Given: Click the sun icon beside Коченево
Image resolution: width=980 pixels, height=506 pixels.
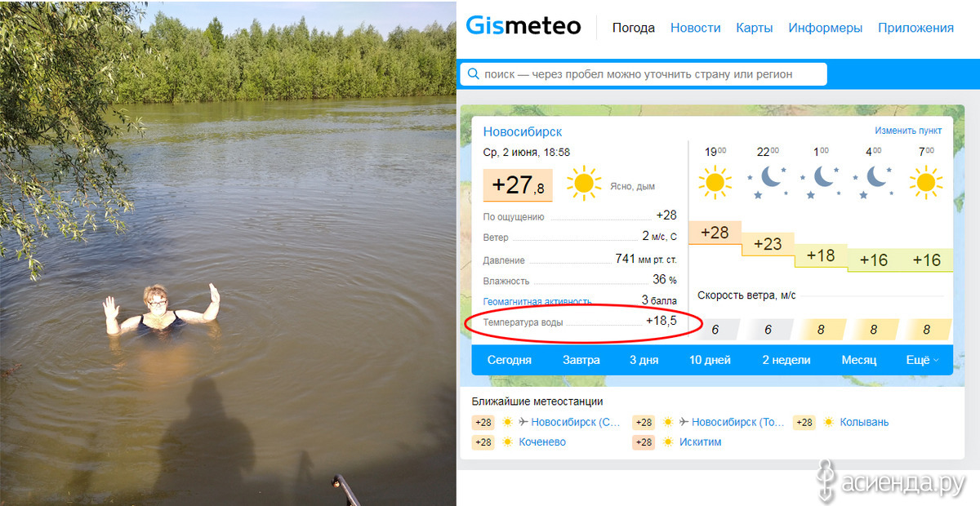Looking at the screenshot, I should (x=507, y=442).
